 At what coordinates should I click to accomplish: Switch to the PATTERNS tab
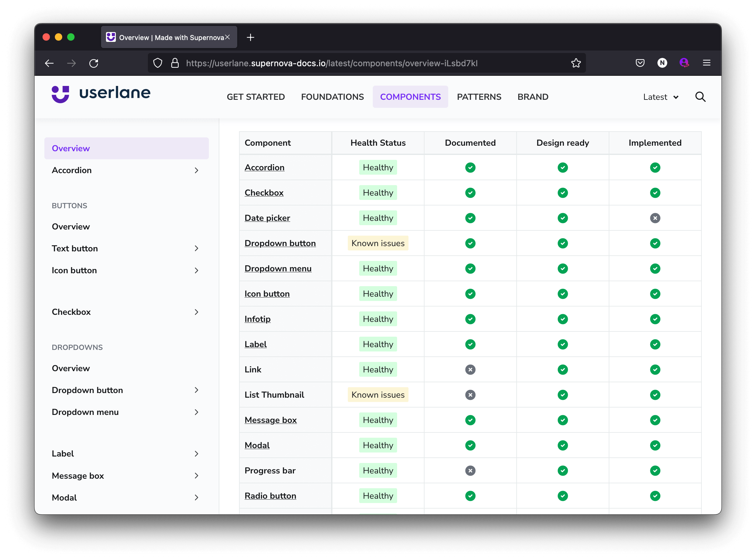479,97
